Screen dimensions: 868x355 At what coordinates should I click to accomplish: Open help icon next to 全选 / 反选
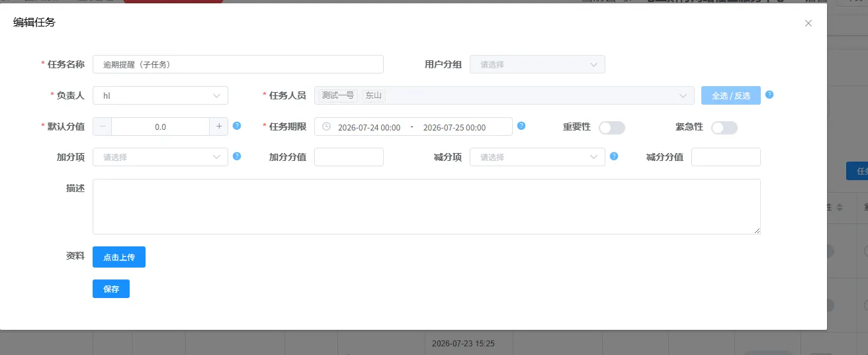(769, 95)
